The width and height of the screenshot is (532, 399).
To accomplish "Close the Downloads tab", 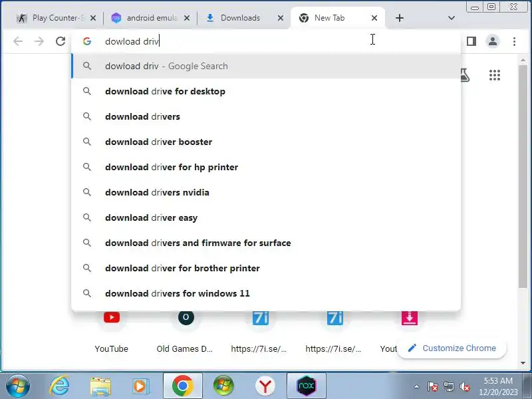I will (281, 18).
